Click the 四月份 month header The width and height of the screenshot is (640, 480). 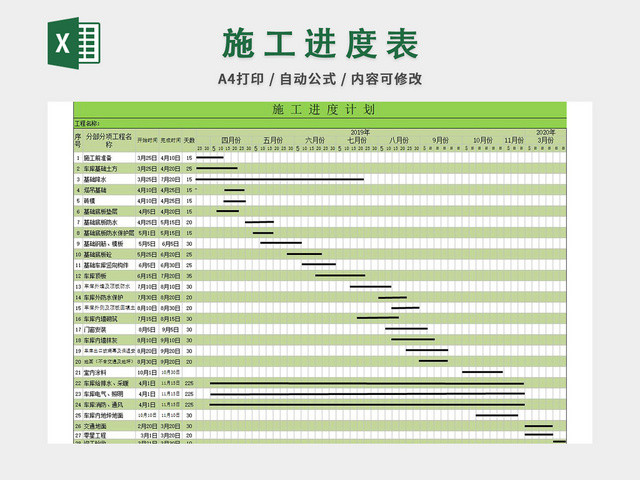[x=231, y=140]
